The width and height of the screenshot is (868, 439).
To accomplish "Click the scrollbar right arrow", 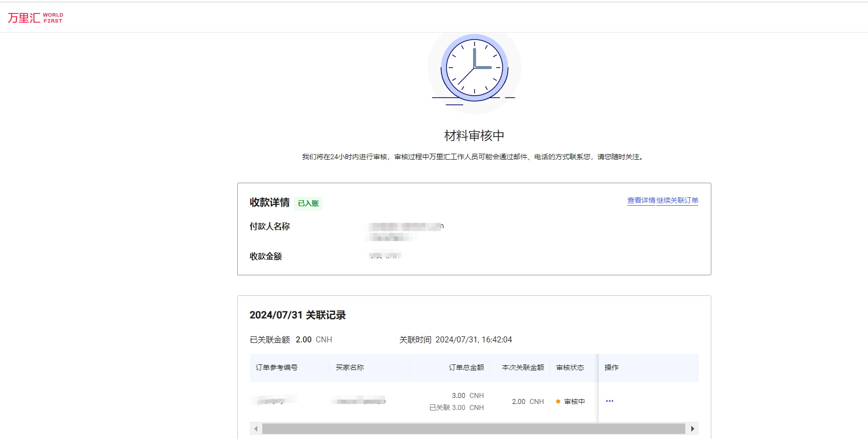I will coord(692,428).
